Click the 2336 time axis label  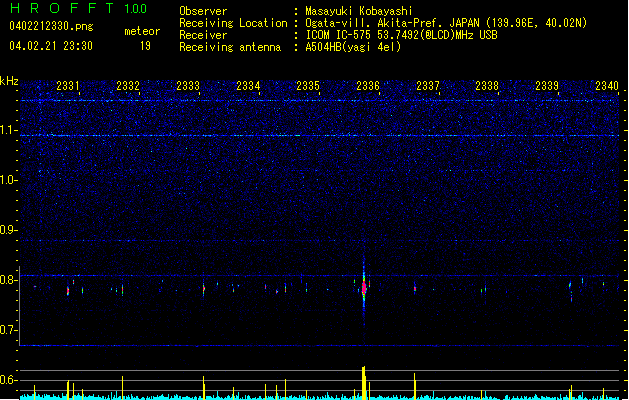tap(368, 86)
